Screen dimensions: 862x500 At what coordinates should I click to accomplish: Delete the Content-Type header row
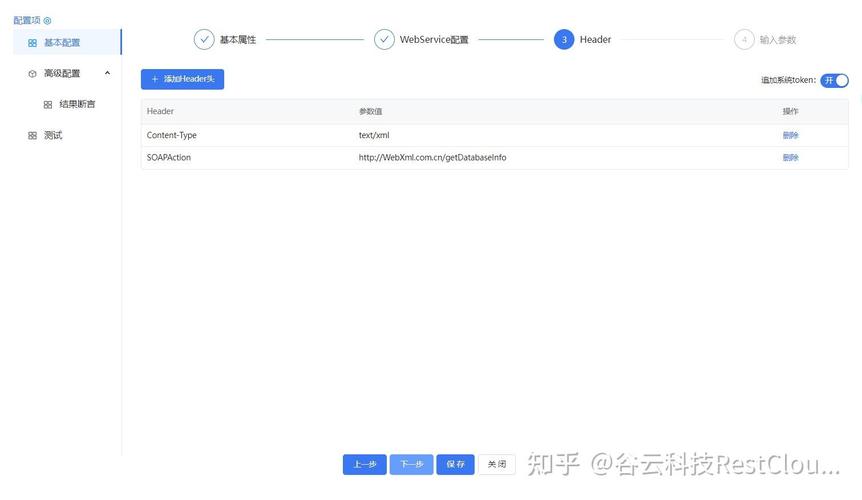[x=791, y=135]
